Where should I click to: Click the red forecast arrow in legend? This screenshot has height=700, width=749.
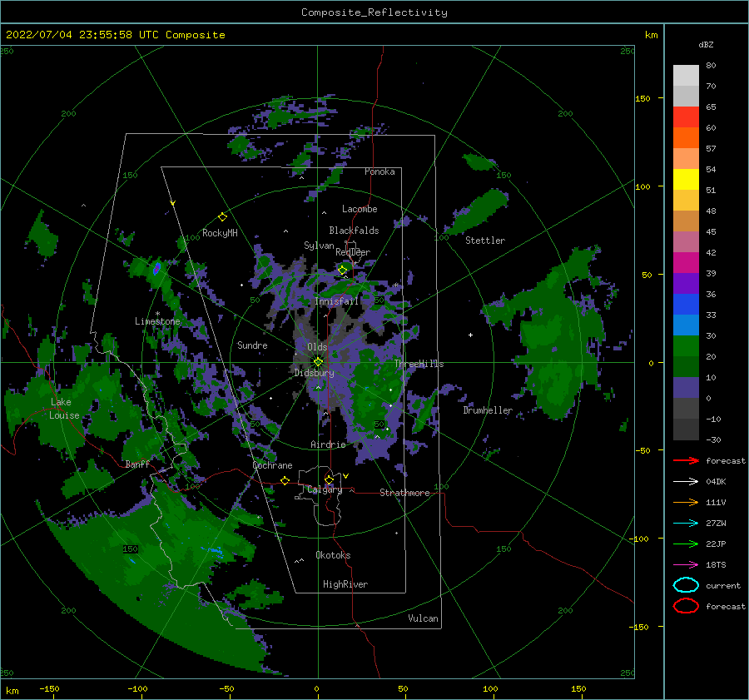tap(686, 460)
